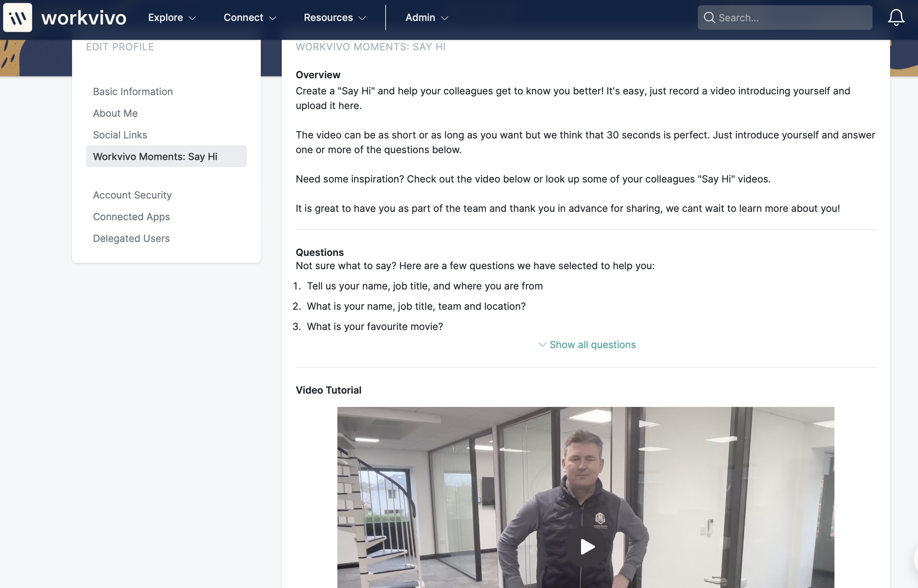
Task: Click question "What is your favourite movie?"
Action: coord(375,327)
